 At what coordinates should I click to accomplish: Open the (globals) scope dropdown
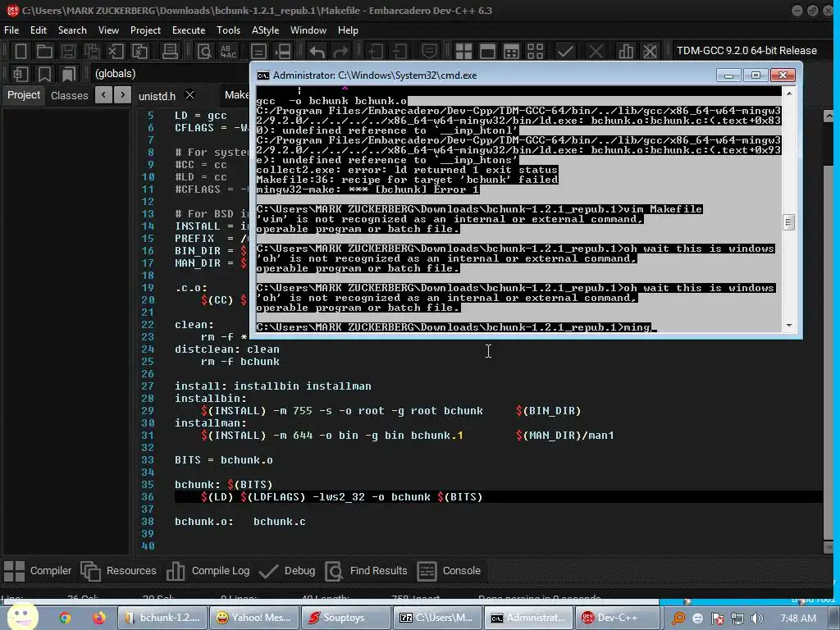(171, 73)
